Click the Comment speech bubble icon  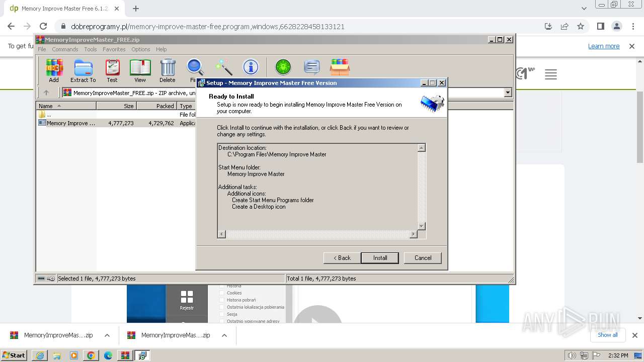click(x=312, y=67)
